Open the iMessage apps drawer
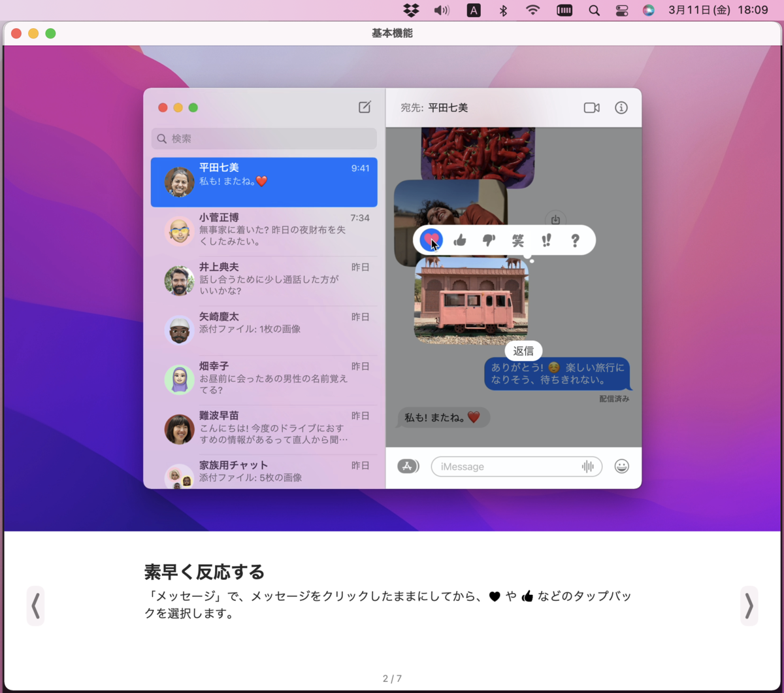This screenshot has height=693, width=784. coord(408,466)
